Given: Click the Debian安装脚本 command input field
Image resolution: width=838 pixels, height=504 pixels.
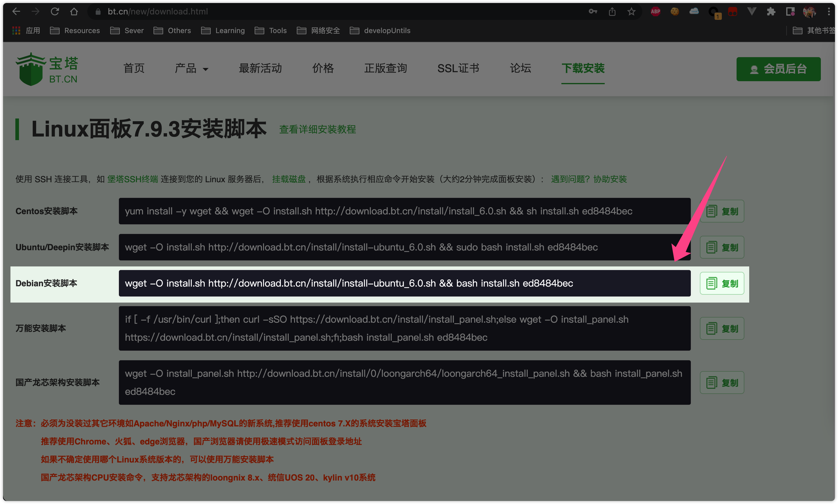Looking at the screenshot, I should coord(404,283).
